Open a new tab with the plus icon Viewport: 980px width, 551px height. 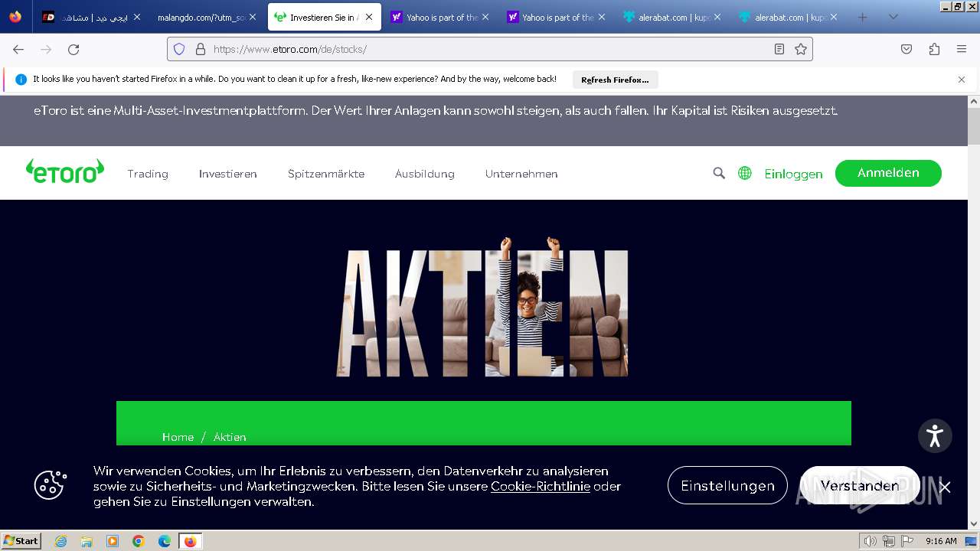(x=863, y=17)
